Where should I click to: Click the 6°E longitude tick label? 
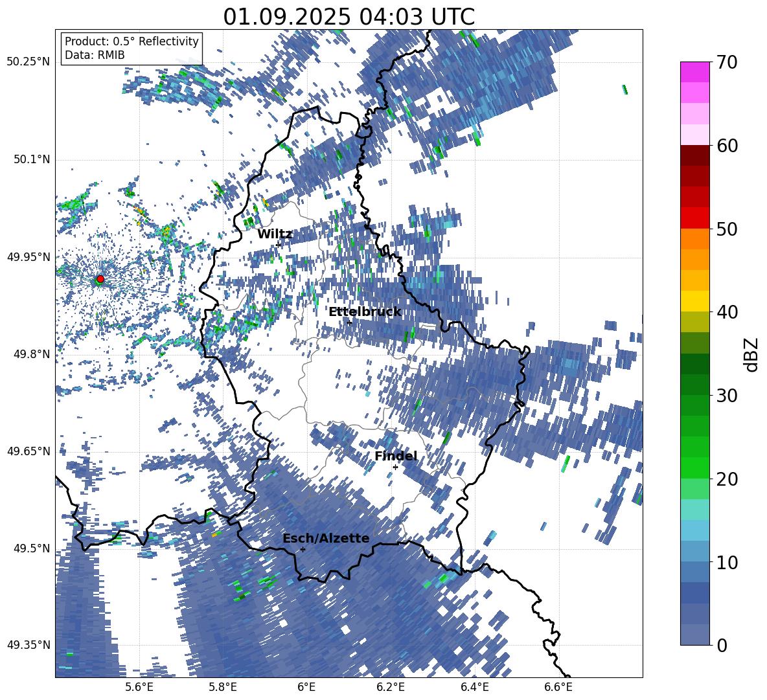pyautogui.click(x=306, y=687)
